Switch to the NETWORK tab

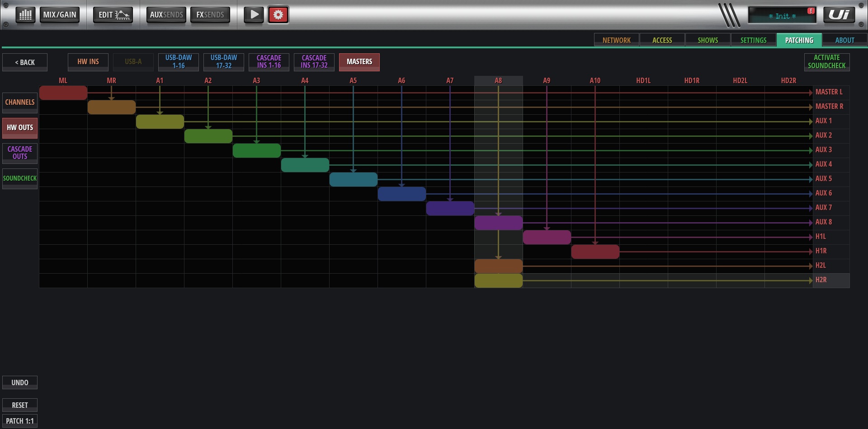coord(616,40)
